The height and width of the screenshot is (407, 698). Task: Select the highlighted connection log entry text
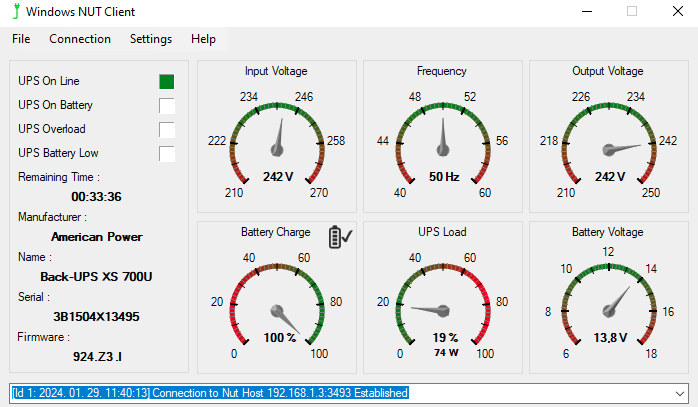pyautogui.click(x=210, y=393)
